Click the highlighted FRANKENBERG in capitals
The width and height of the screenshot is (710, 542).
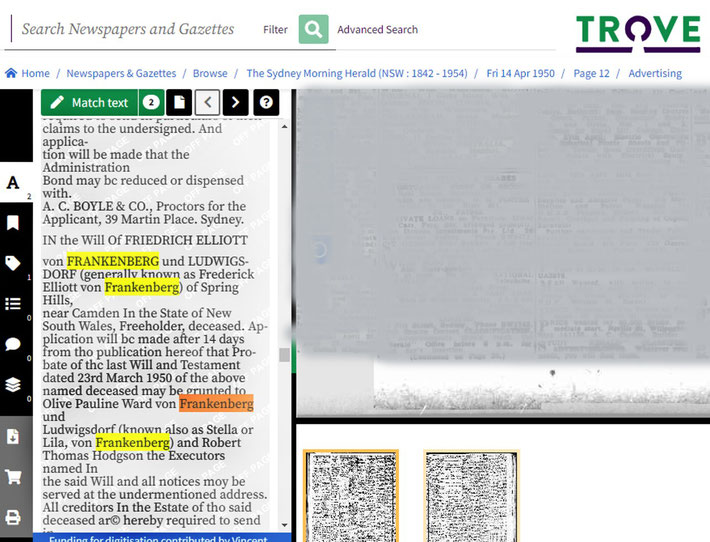coord(113,261)
